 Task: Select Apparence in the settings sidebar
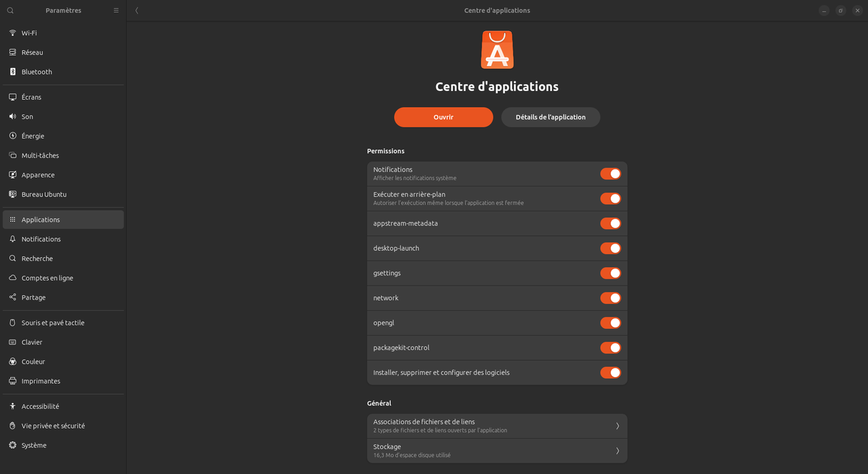63,175
